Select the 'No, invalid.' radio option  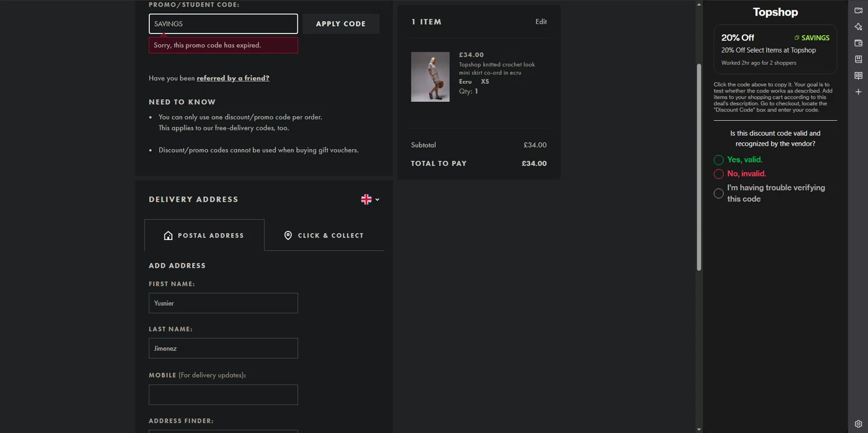pos(719,174)
